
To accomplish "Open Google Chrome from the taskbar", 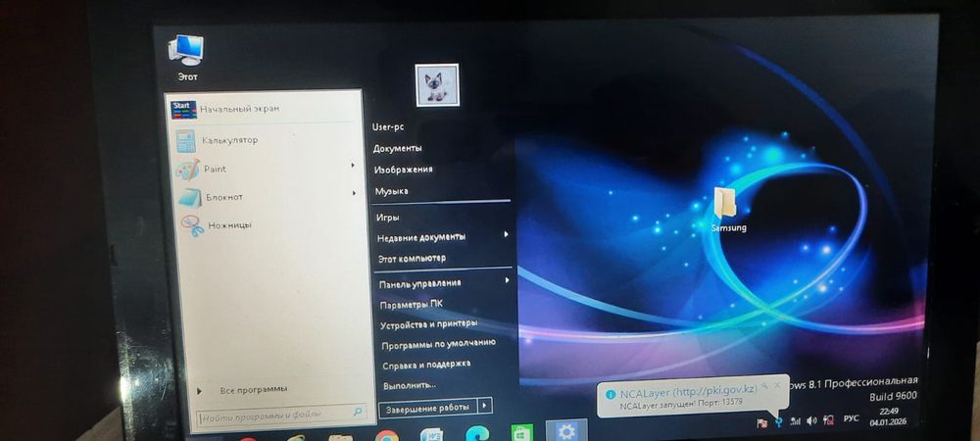I will point(386,434).
